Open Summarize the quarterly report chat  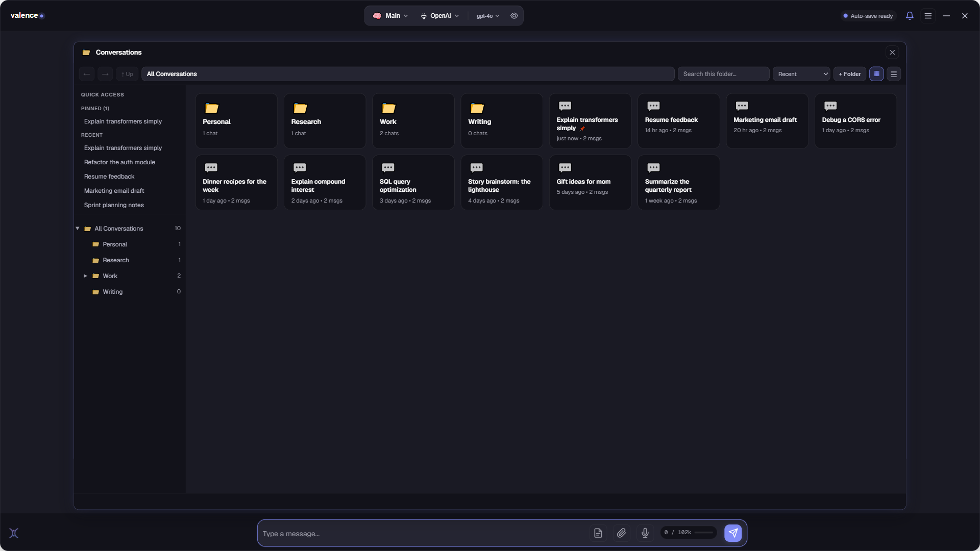coord(679,183)
